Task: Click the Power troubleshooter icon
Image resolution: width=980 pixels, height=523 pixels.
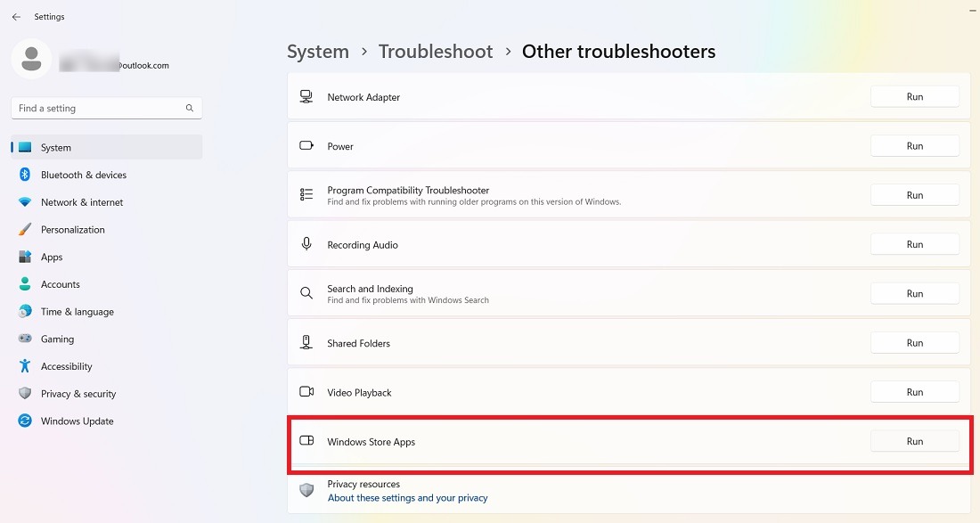Action: click(306, 145)
